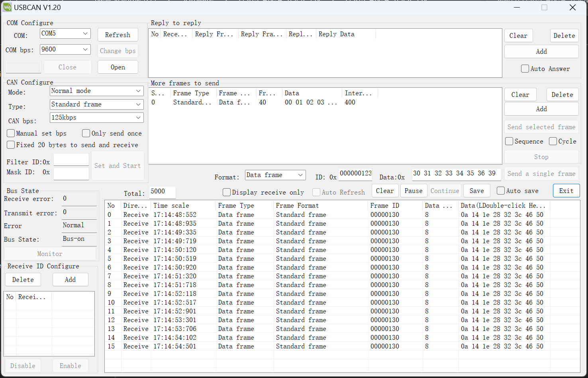Enable Cycle sending mode
Screen dimensions: 588x378
553,141
